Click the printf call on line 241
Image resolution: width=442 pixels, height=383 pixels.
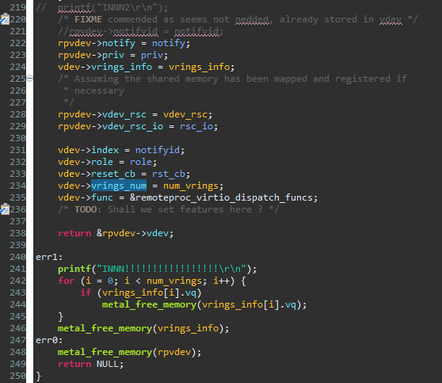pyautogui.click(x=74, y=269)
